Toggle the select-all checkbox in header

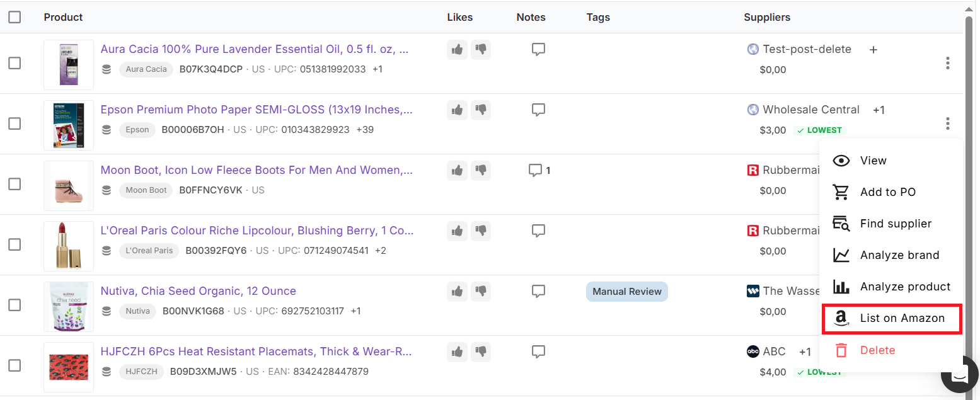pos(14,17)
